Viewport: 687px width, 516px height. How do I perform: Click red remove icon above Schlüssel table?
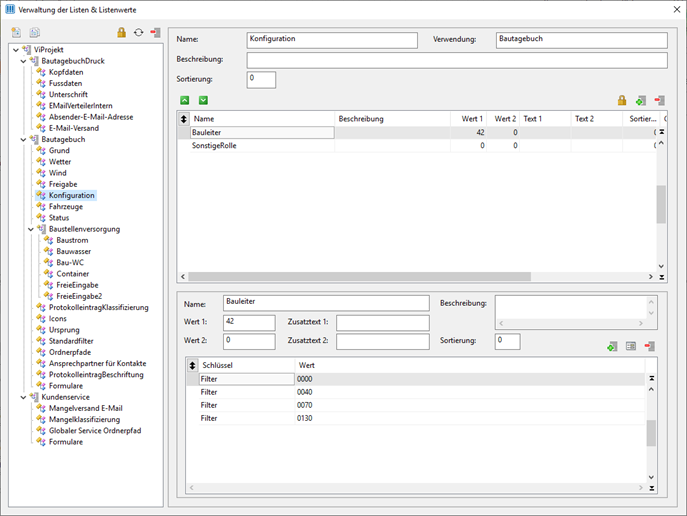click(x=650, y=346)
